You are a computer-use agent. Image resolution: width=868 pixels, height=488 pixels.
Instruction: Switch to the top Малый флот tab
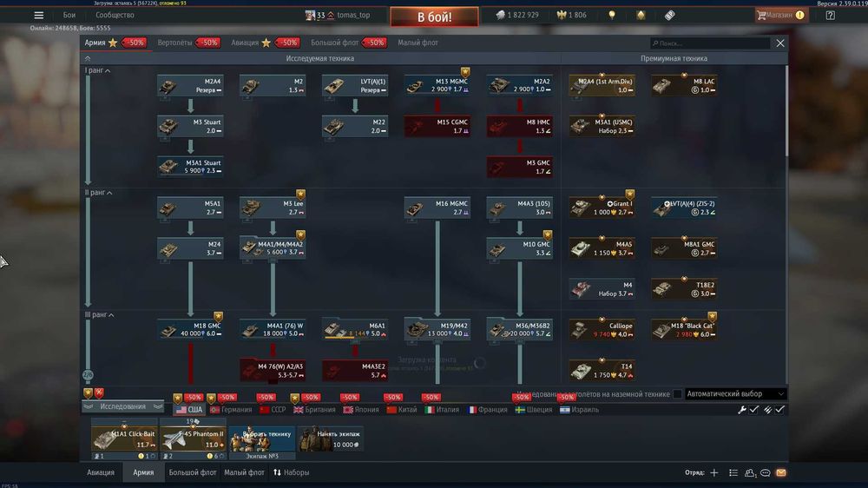(418, 43)
